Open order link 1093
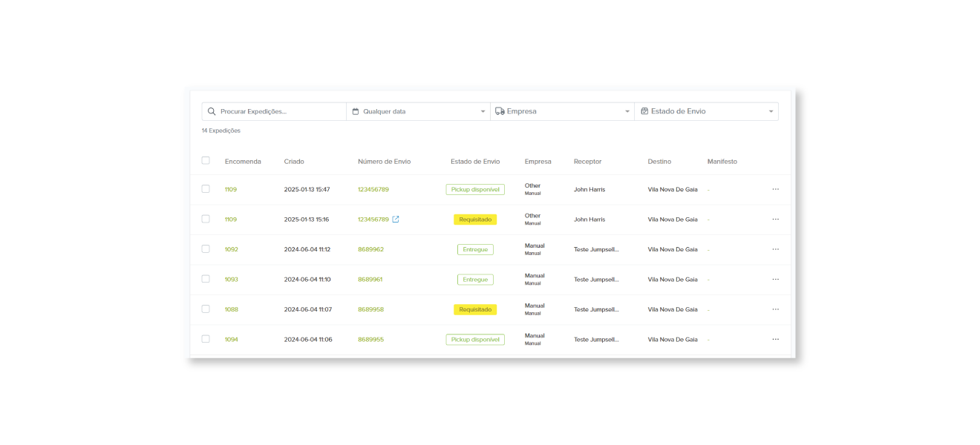Viewport: 980px width, 445px height. pyautogui.click(x=232, y=280)
